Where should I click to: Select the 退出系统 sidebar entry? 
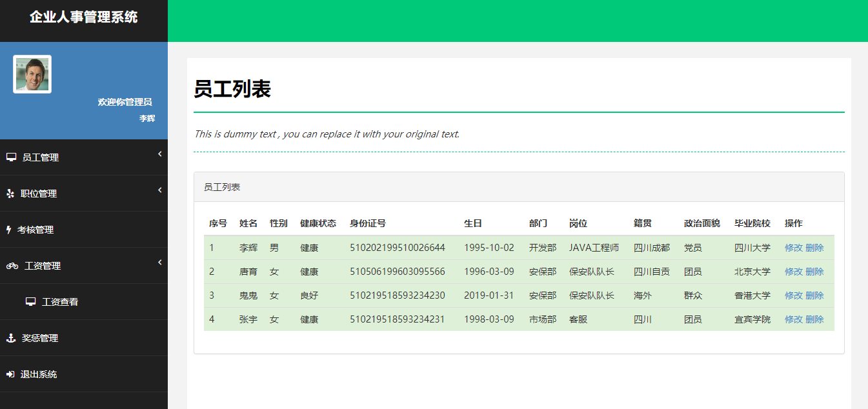tap(39, 374)
